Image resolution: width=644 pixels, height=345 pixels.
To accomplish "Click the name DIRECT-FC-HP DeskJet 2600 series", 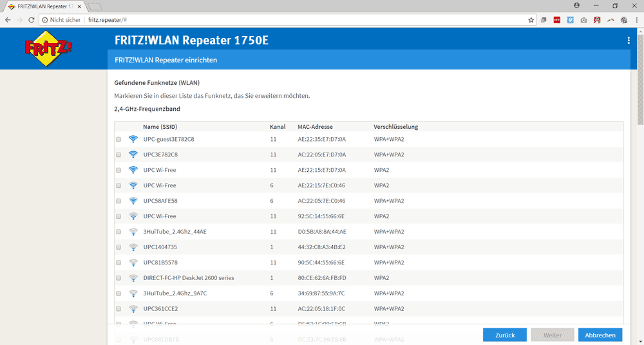I will coord(189,277).
